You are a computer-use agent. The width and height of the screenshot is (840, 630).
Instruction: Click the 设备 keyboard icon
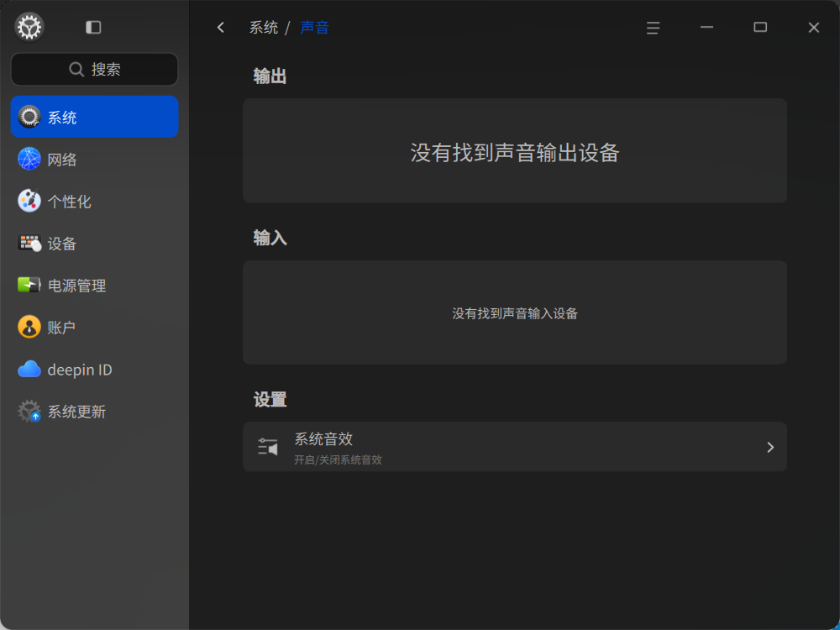click(x=29, y=244)
